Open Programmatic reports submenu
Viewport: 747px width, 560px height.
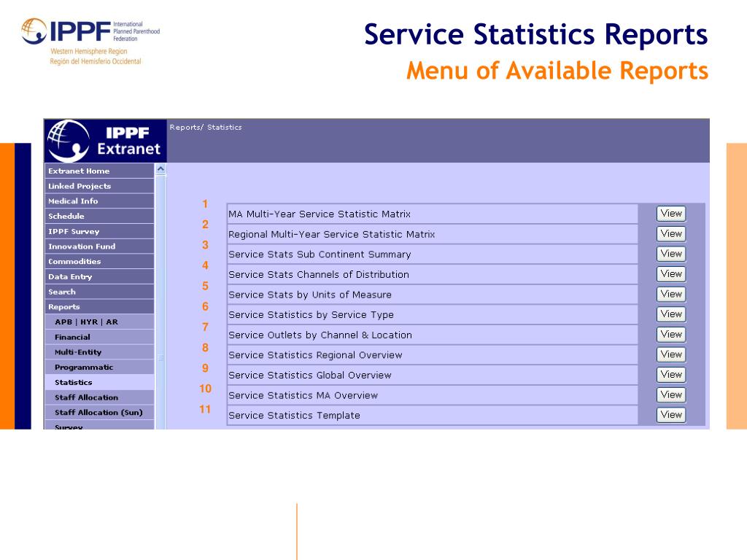point(99,367)
